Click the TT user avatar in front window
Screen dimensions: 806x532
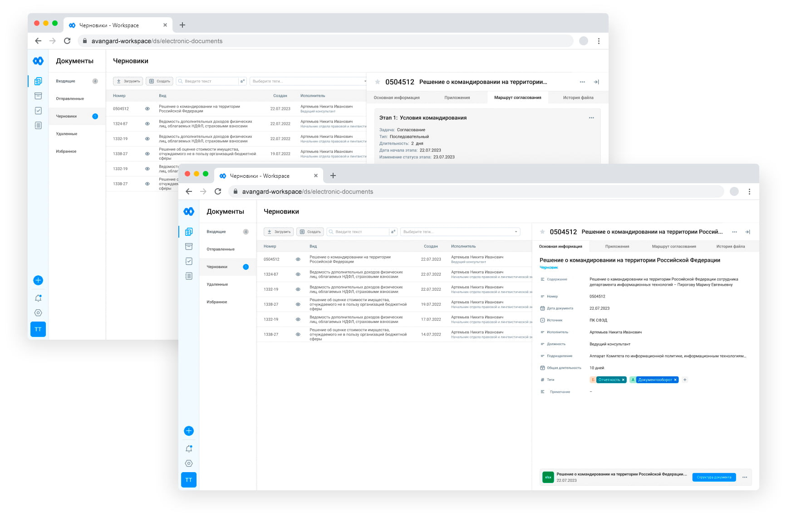189,480
